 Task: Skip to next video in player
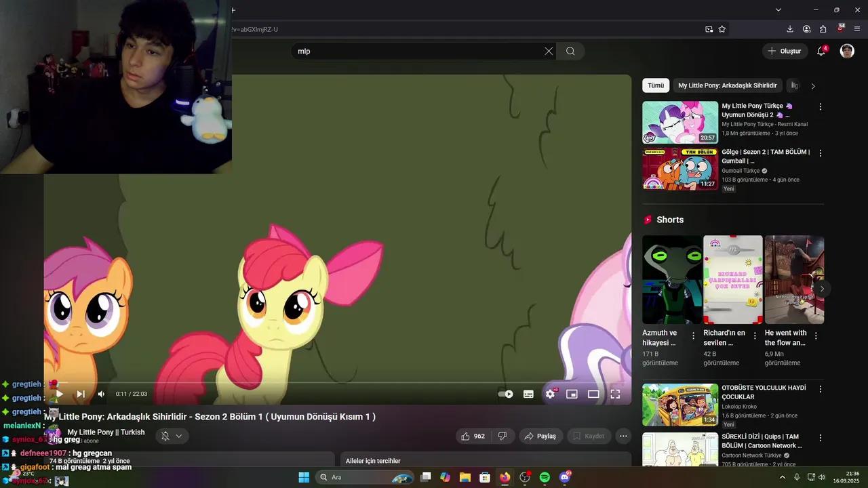(x=81, y=394)
